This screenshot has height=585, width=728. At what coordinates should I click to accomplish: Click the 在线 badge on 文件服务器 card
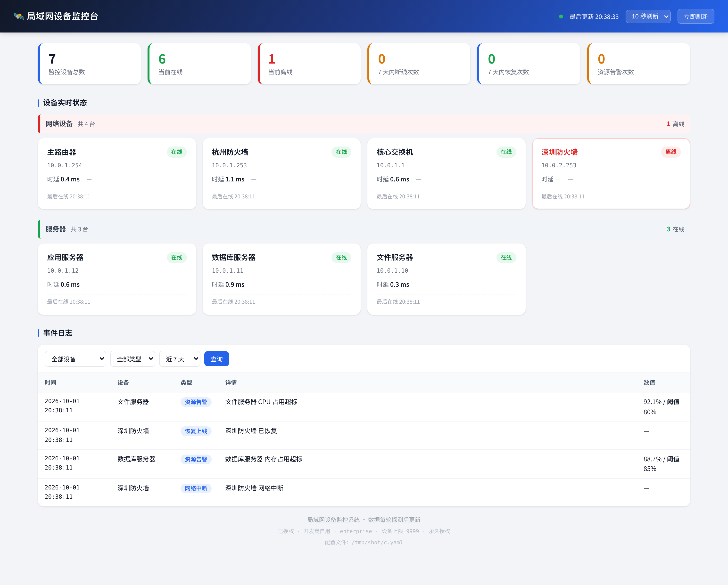click(506, 258)
